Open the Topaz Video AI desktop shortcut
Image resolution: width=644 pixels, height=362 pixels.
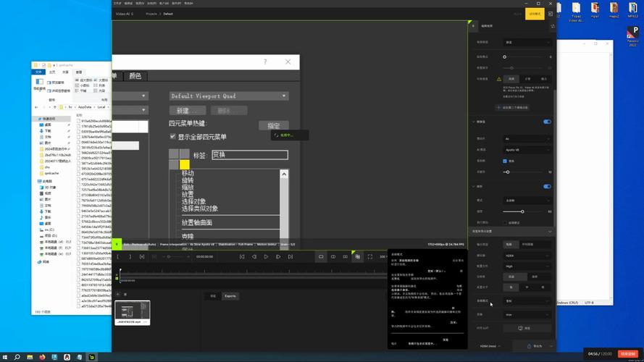[x=576, y=12]
